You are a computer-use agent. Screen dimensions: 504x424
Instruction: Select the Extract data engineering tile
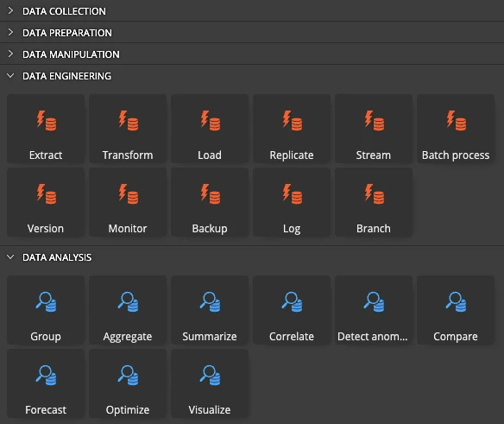click(x=46, y=129)
